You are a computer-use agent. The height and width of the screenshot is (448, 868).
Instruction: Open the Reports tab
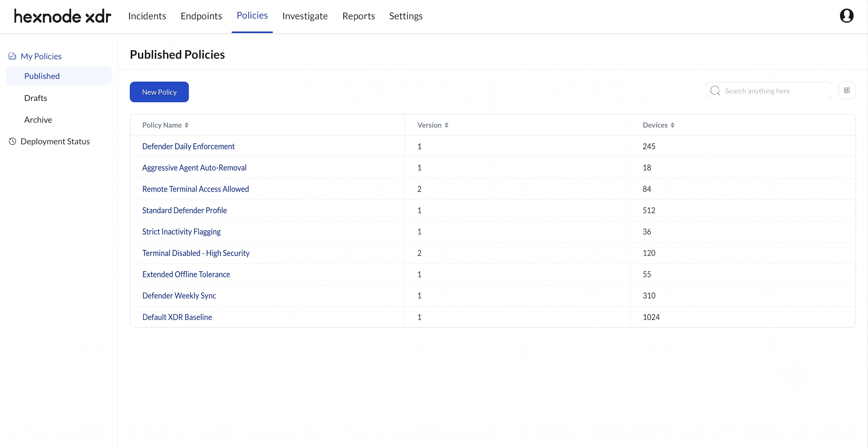pyautogui.click(x=359, y=16)
